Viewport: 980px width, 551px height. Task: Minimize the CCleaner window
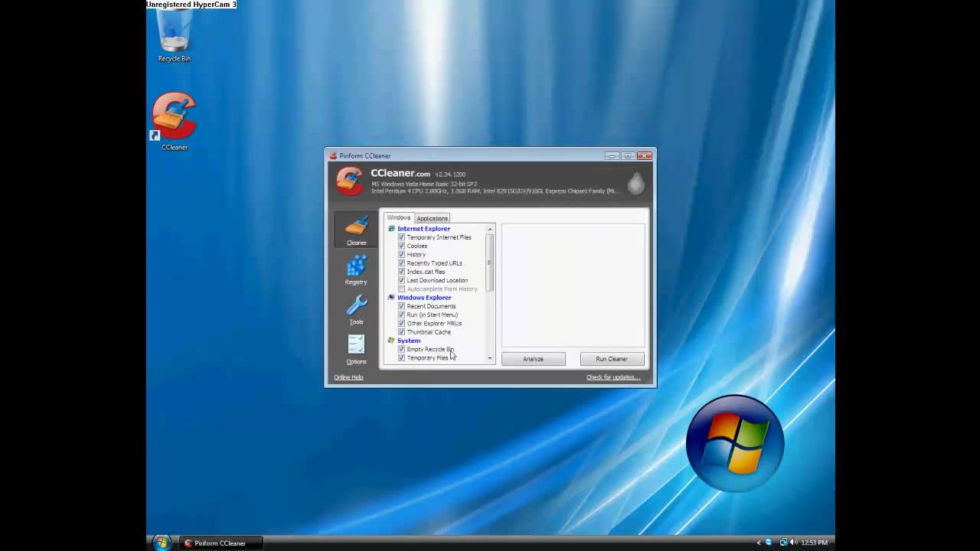(x=612, y=156)
